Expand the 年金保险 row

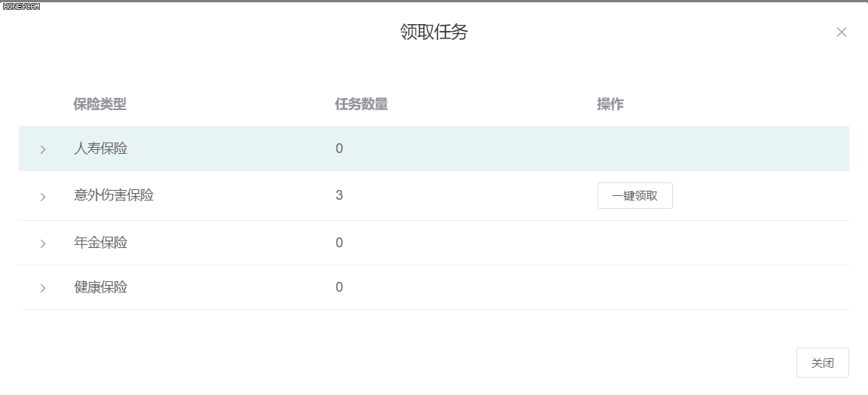[x=43, y=243]
